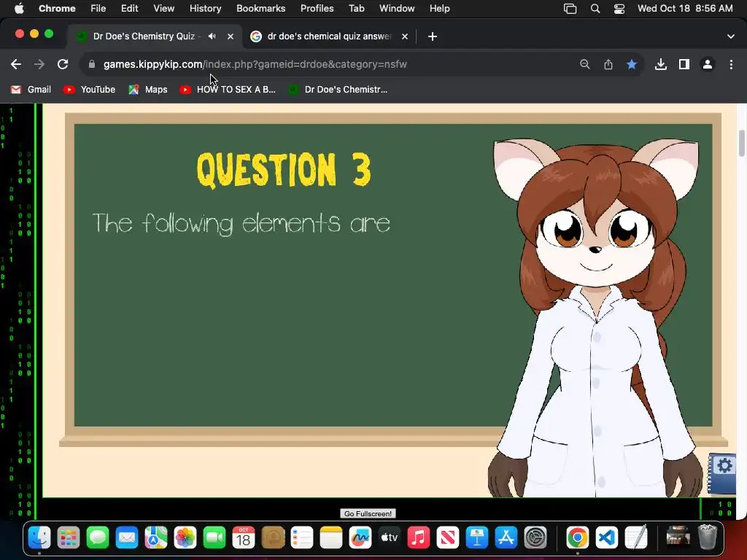Click the page vertical scrollbar
Screen dimensions: 747x560
741,143
